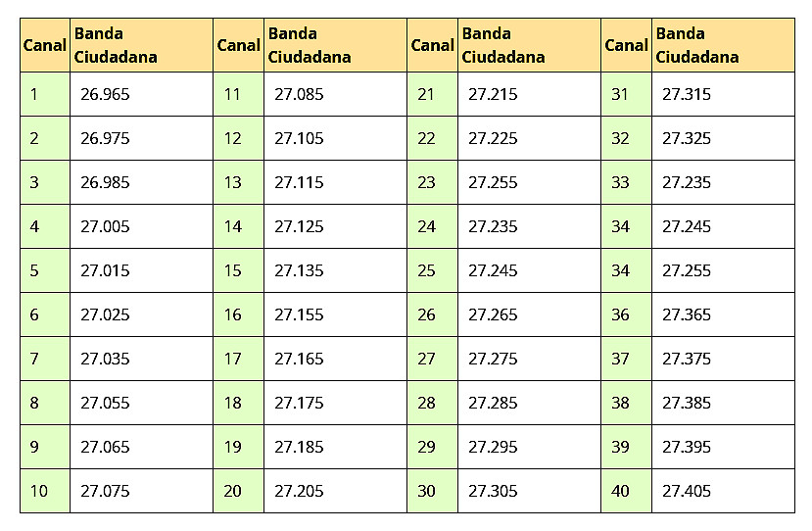The width and height of the screenshot is (812, 531).
Task: Click the 27.005 frequency value
Action: pos(105,226)
